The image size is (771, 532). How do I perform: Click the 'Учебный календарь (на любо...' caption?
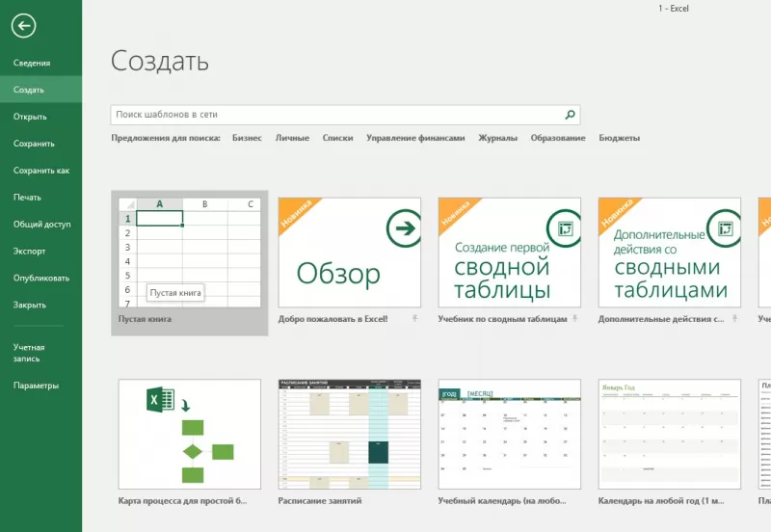coord(502,501)
